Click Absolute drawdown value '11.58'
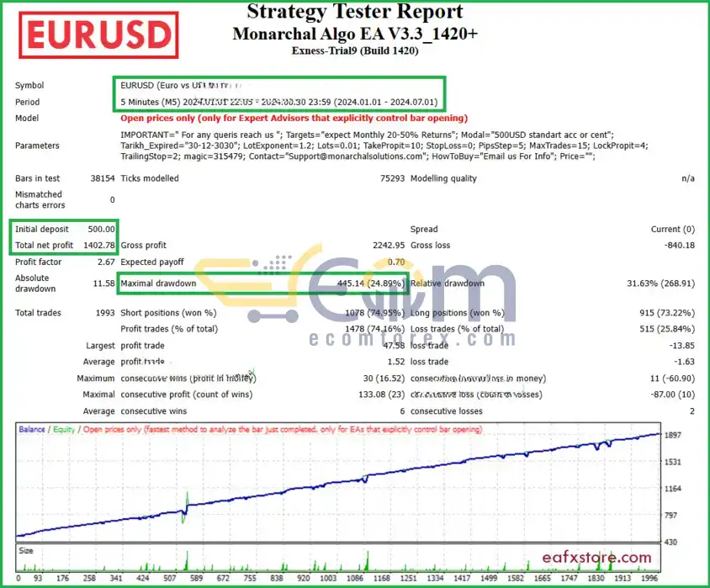Screen dimensions: 710x588 click(x=103, y=283)
